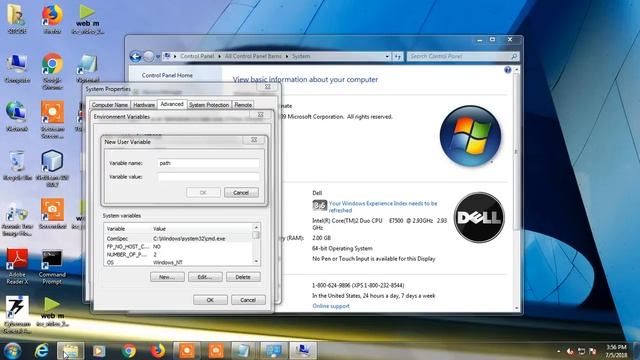640x360 pixels.
Task: Open the Action Center flag tray icon
Action: [x=593, y=351]
